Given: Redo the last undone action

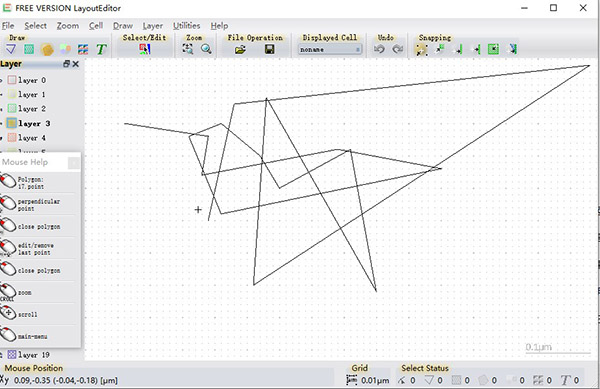Looking at the screenshot, I should click(x=398, y=49).
